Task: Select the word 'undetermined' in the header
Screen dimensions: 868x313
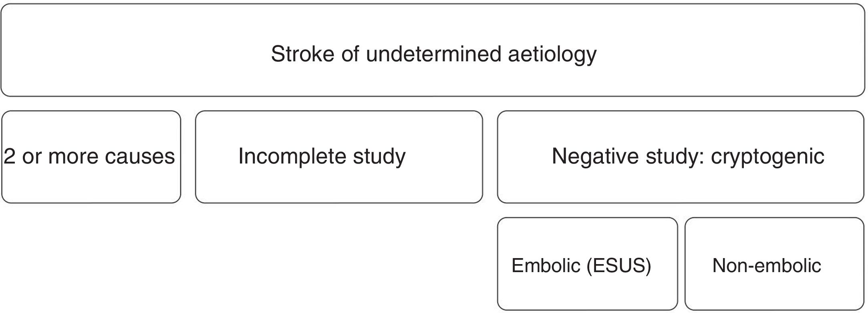Action: coord(433,54)
